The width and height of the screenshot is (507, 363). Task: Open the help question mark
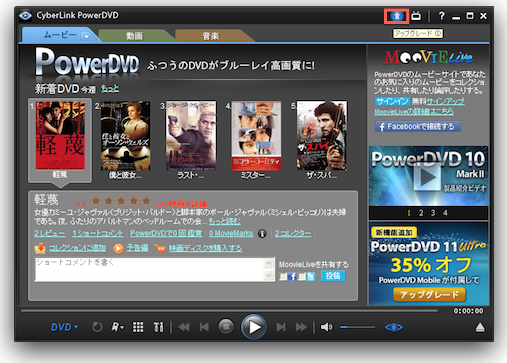click(442, 16)
